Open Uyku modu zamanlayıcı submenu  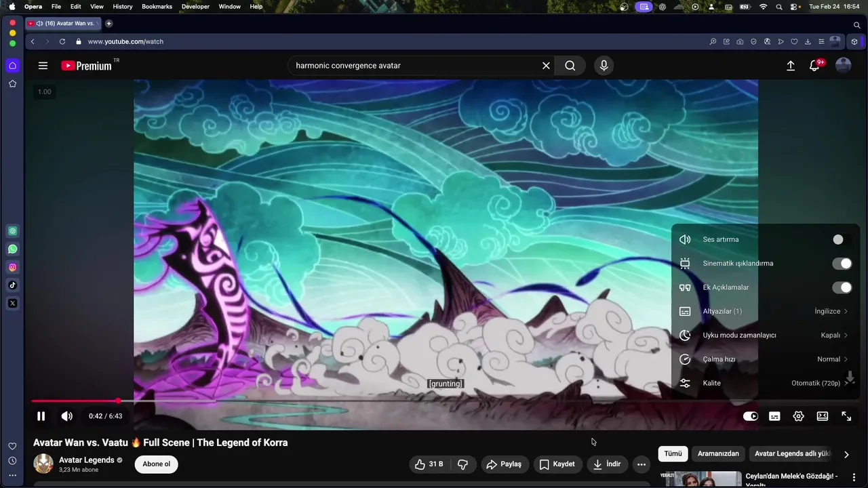[x=766, y=335]
